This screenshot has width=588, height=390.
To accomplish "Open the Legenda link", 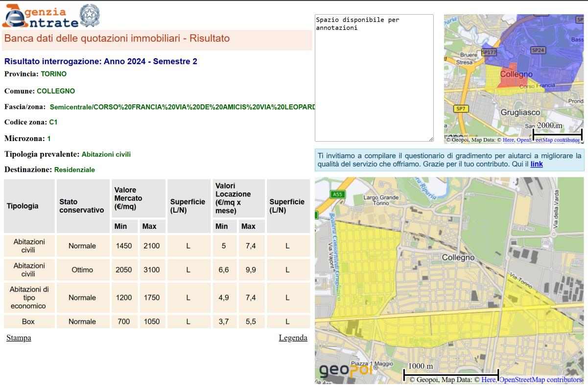I will point(293,338).
